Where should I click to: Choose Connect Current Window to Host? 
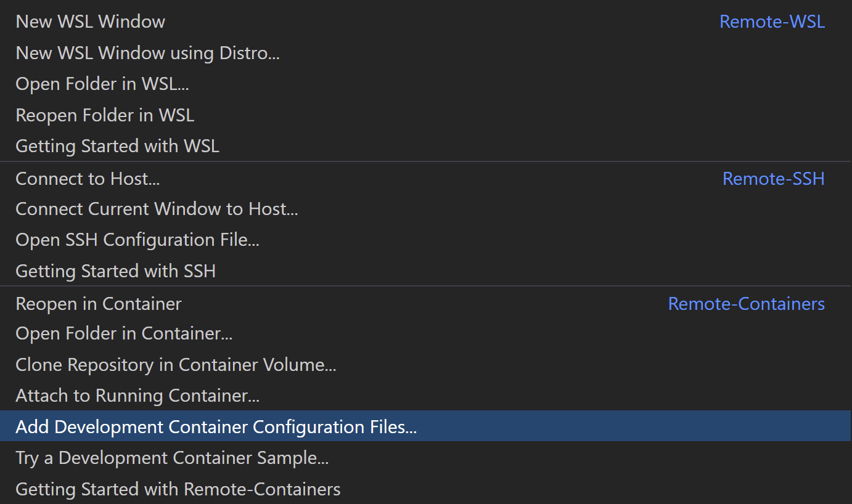point(157,209)
